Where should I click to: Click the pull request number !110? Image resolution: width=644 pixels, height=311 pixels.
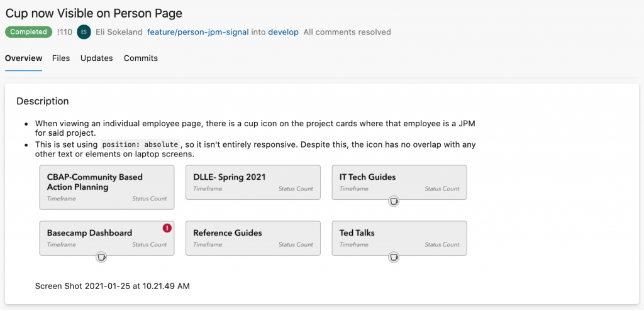[x=64, y=32]
